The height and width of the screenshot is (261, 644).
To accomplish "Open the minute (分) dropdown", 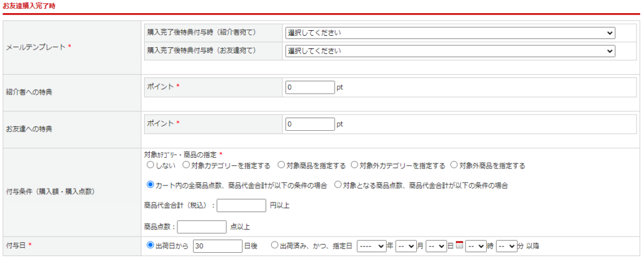I will (506, 246).
